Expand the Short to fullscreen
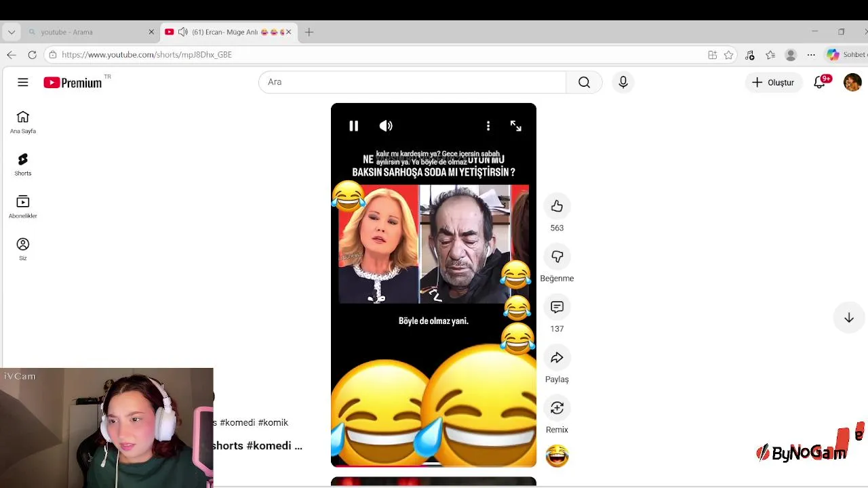 [x=516, y=126]
